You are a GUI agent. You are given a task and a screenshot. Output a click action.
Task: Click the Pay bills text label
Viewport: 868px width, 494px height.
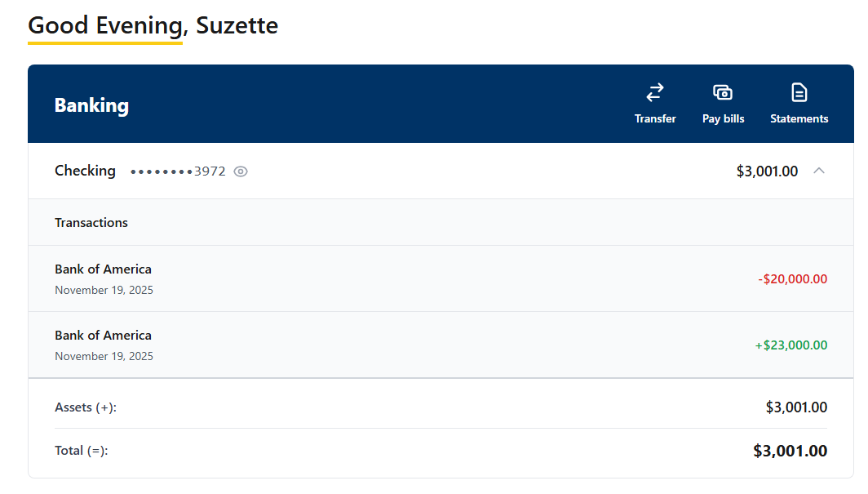pos(723,119)
